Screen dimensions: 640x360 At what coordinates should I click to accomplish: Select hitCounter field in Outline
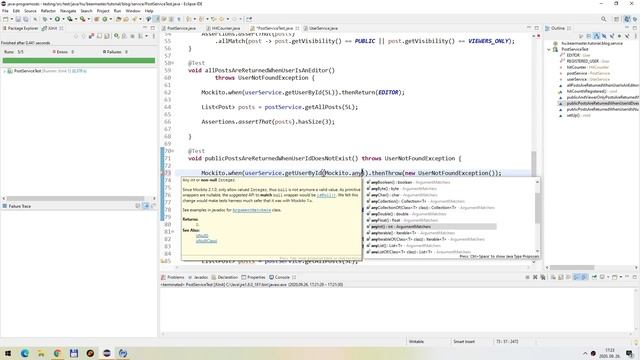point(584,67)
